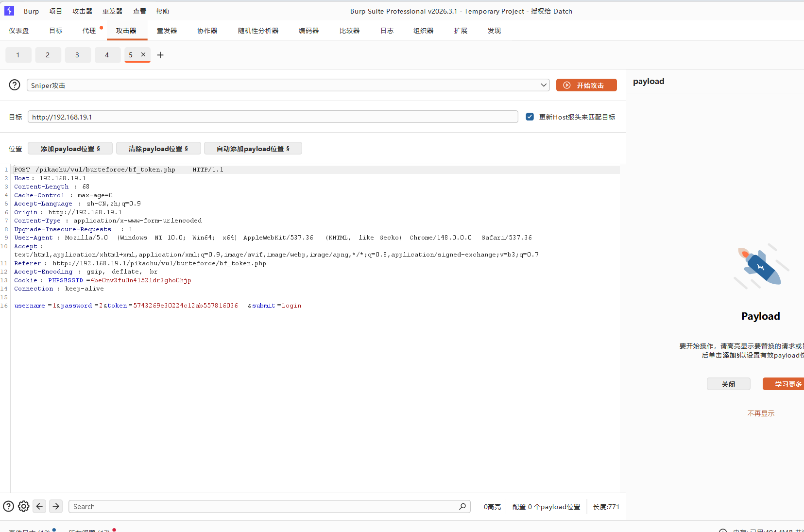Open the search bar help icon
This screenshot has width=804, height=532.
(x=9, y=506)
